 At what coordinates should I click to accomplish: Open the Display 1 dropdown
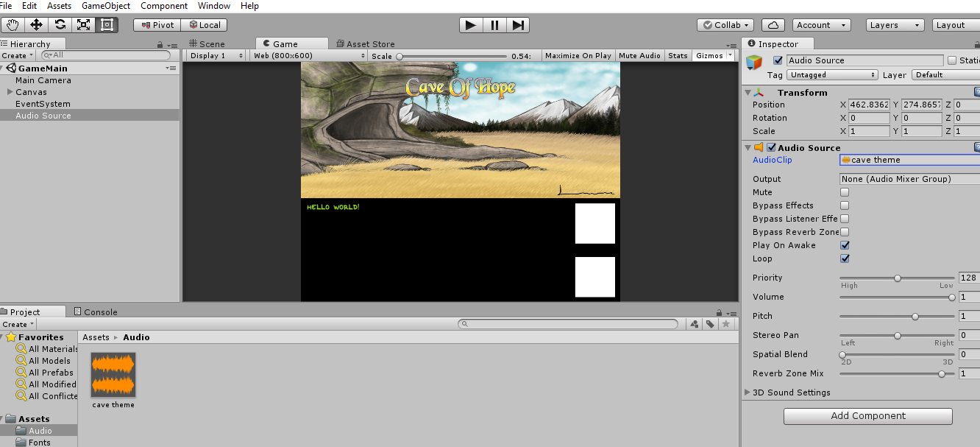(216, 55)
